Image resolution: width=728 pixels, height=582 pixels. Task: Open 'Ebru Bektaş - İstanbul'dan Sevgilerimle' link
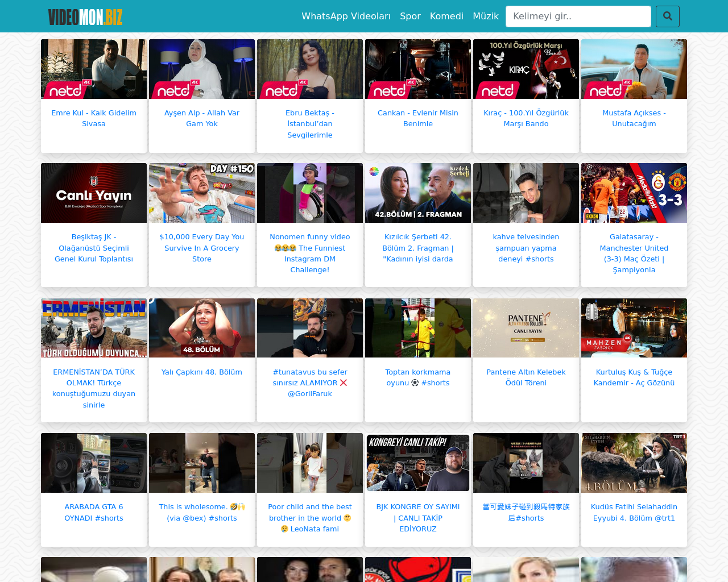pos(310,124)
